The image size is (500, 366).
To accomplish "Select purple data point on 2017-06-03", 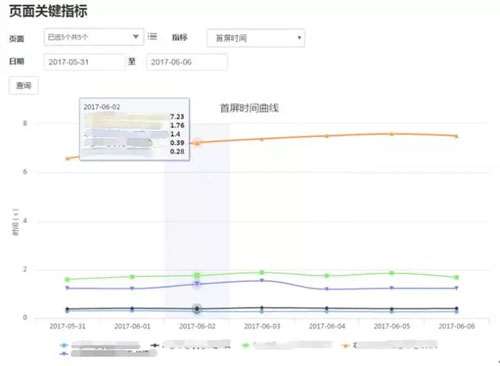I will coord(262,281).
